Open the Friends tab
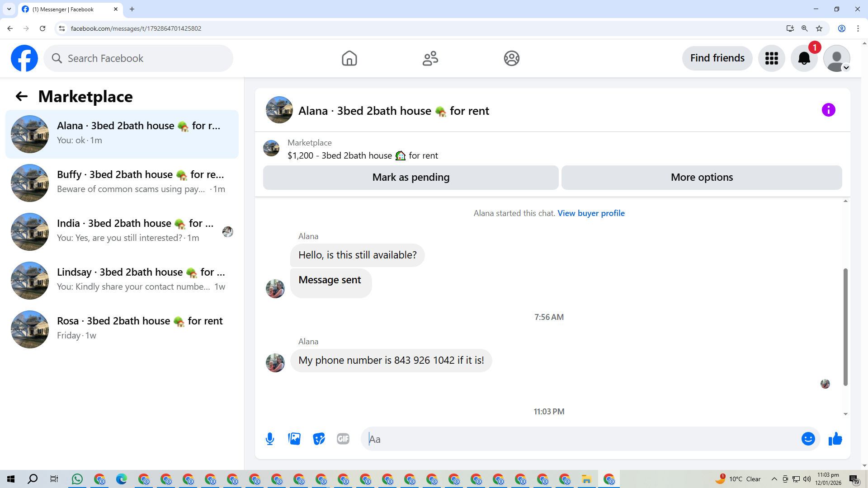 point(430,58)
